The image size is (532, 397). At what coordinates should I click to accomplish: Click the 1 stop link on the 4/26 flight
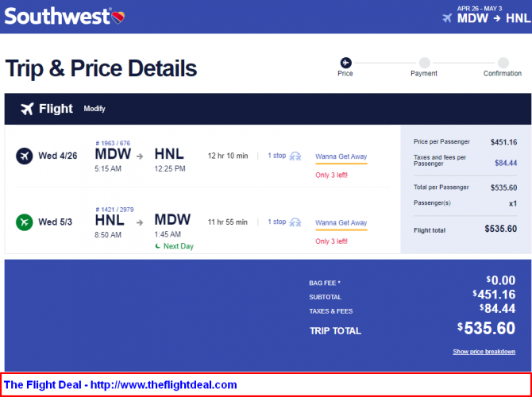(x=277, y=156)
